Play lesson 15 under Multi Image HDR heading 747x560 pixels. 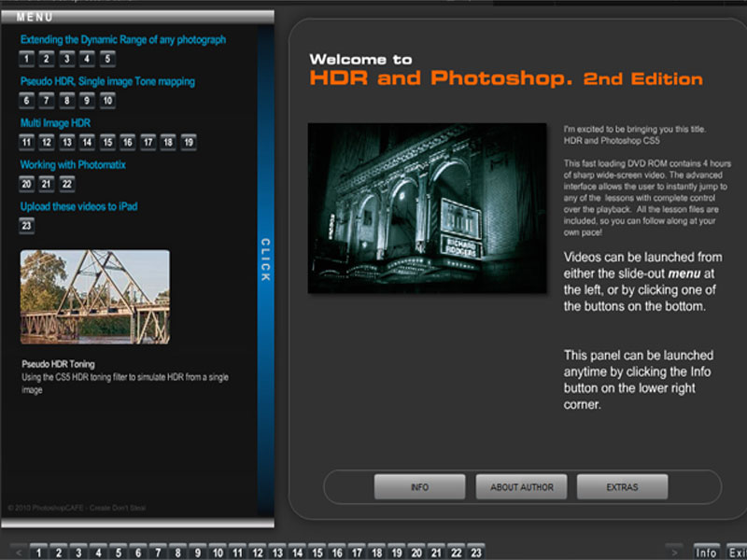[107, 143]
